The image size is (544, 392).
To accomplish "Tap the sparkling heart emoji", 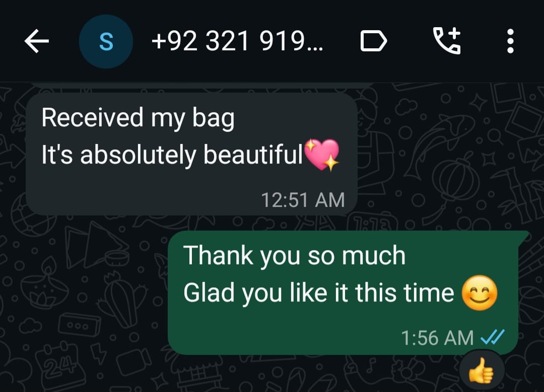I will click(322, 155).
